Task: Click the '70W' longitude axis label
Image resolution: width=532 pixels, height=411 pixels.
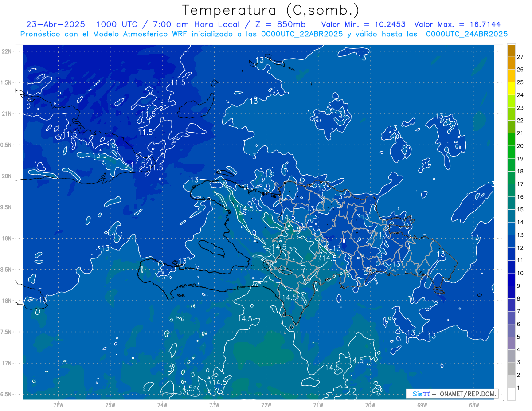Action: point(370,405)
